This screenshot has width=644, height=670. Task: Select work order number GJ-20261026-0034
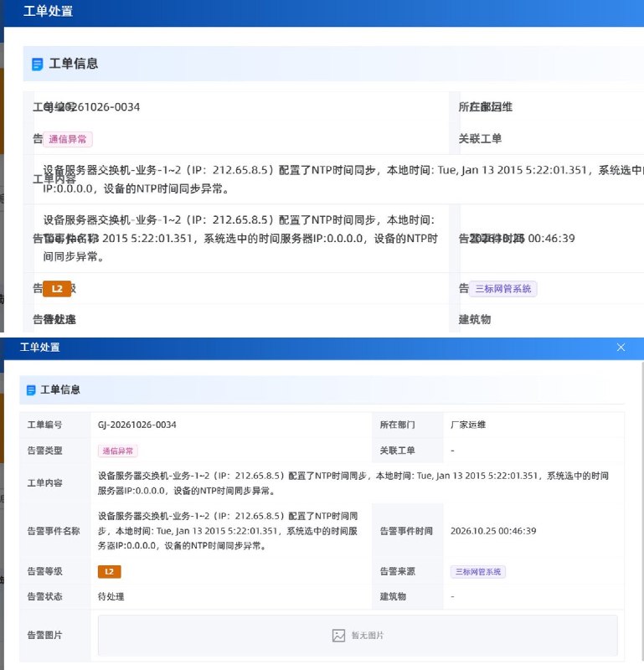pos(137,425)
